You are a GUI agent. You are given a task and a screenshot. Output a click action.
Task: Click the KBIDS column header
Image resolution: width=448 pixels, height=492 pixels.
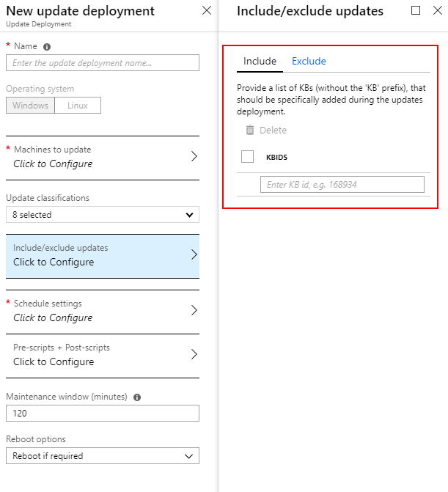[x=276, y=157]
